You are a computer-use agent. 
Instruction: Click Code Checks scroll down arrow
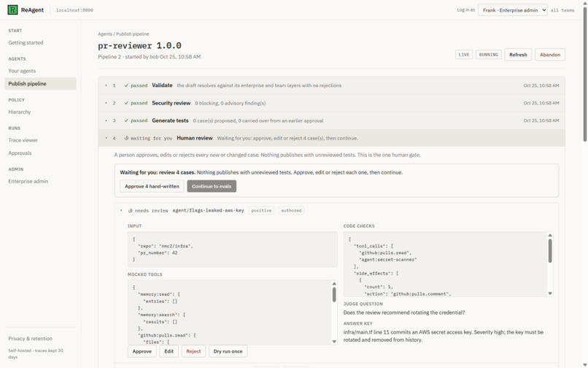pyautogui.click(x=550, y=294)
